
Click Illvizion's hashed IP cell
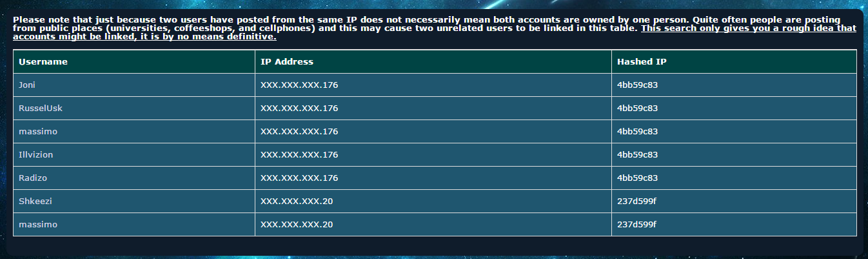tap(637, 155)
